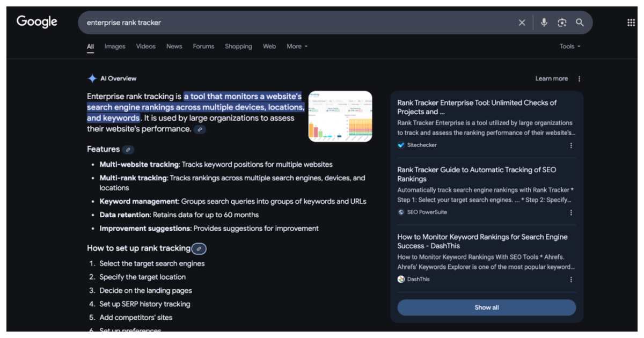Open options menu for SEO PowerSuite result
The width and height of the screenshot is (644, 338).
571,212
